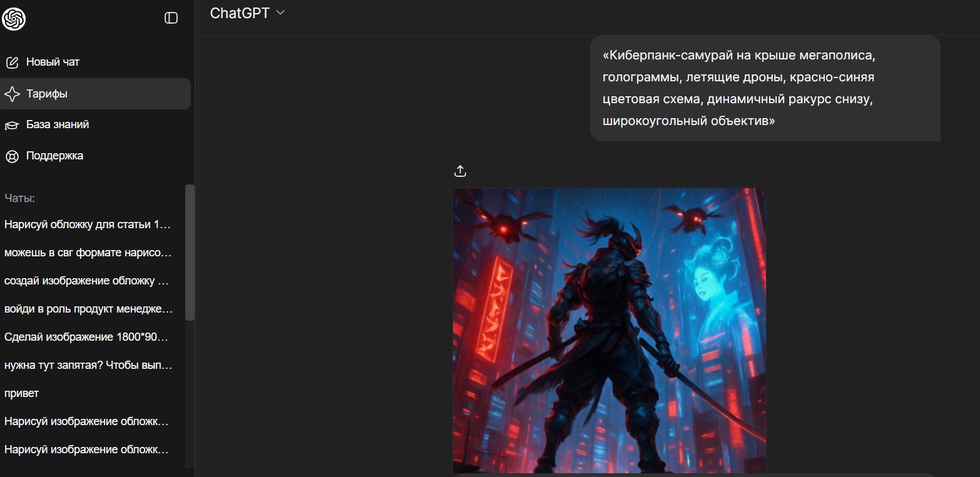Click the ChatGPT logo icon
980x477 pixels.
[13, 19]
